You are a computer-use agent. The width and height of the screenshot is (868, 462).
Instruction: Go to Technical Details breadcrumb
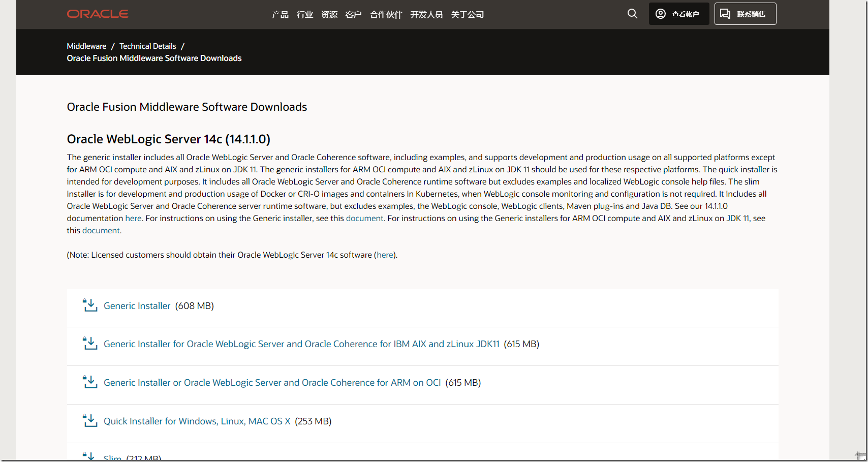tap(147, 46)
